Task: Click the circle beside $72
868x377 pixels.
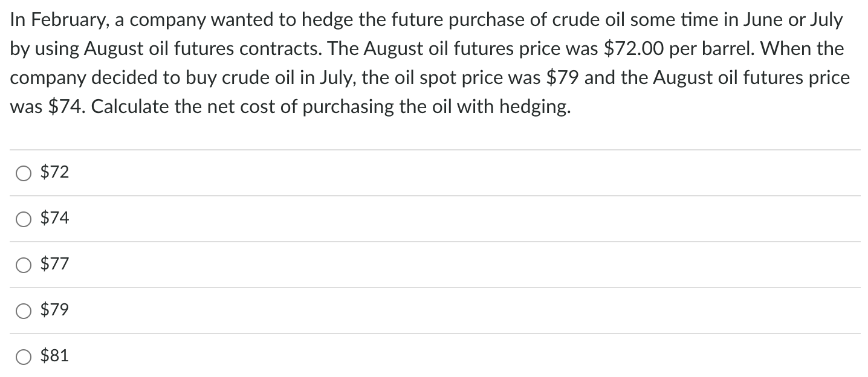Action: [24, 173]
